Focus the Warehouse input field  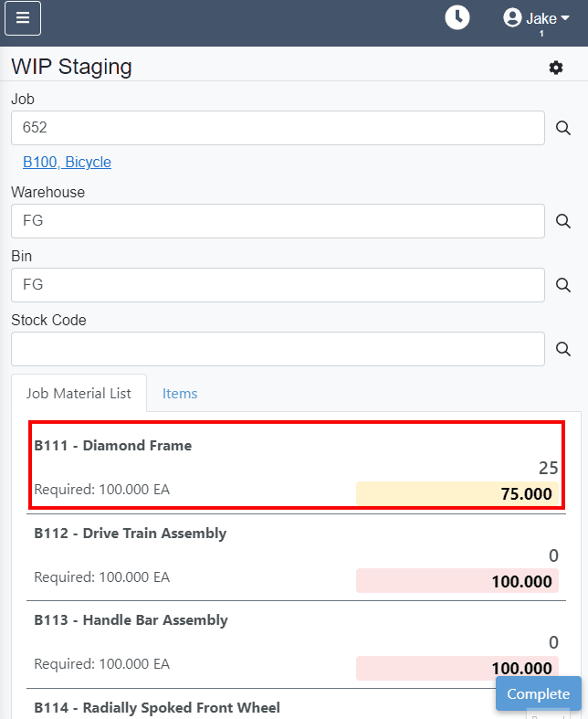(278, 221)
